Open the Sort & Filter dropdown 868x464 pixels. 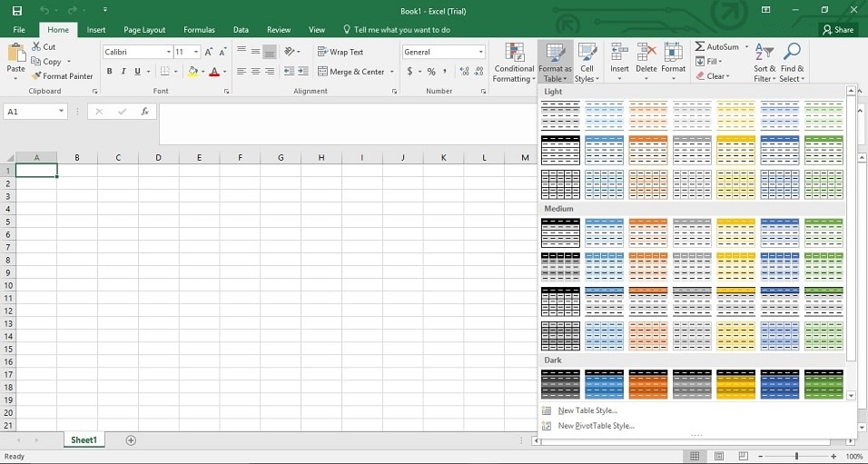[x=764, y=62]
